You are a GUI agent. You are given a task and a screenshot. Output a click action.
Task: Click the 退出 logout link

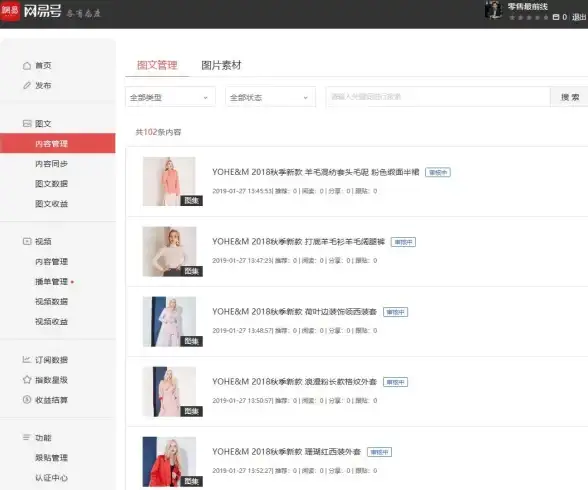click(579, 17)
